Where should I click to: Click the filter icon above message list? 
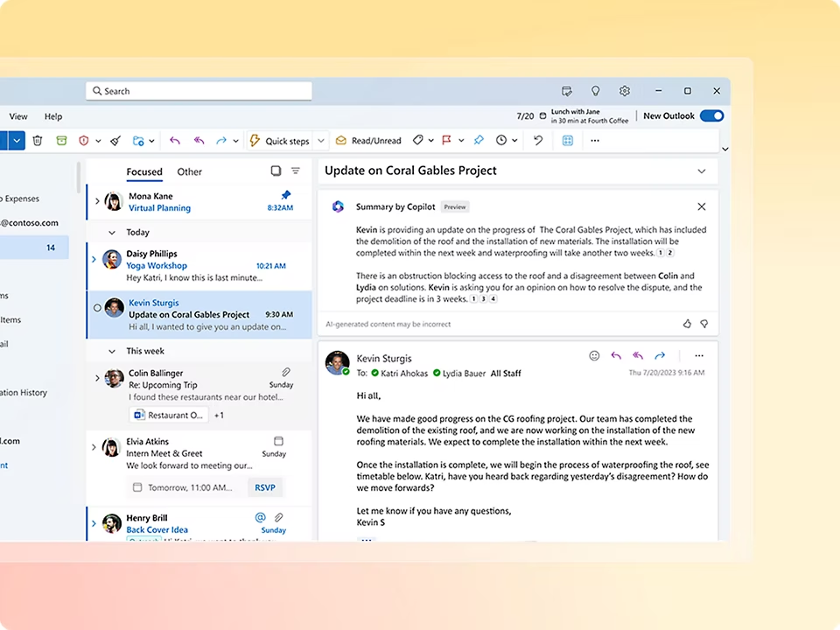pos(295,171)
